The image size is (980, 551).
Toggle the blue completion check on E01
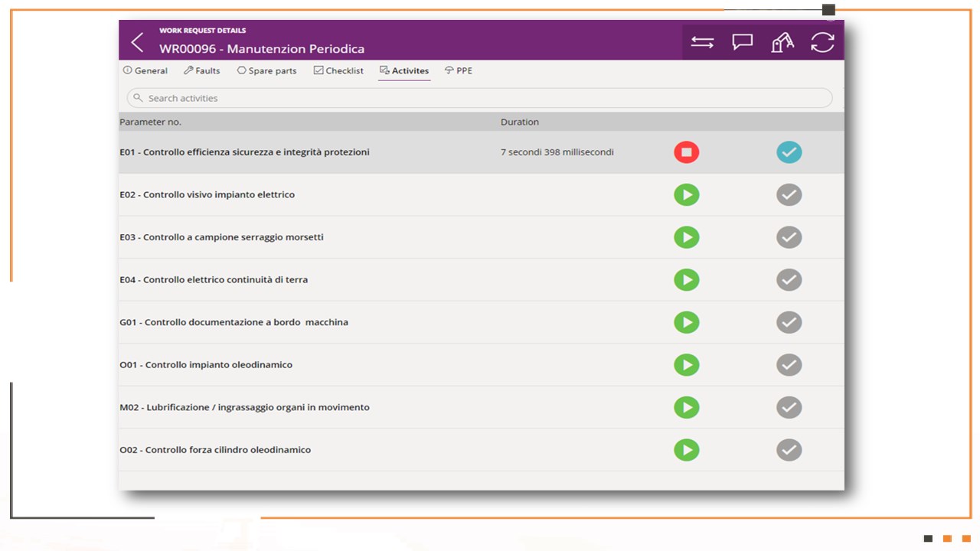[789, 152]
